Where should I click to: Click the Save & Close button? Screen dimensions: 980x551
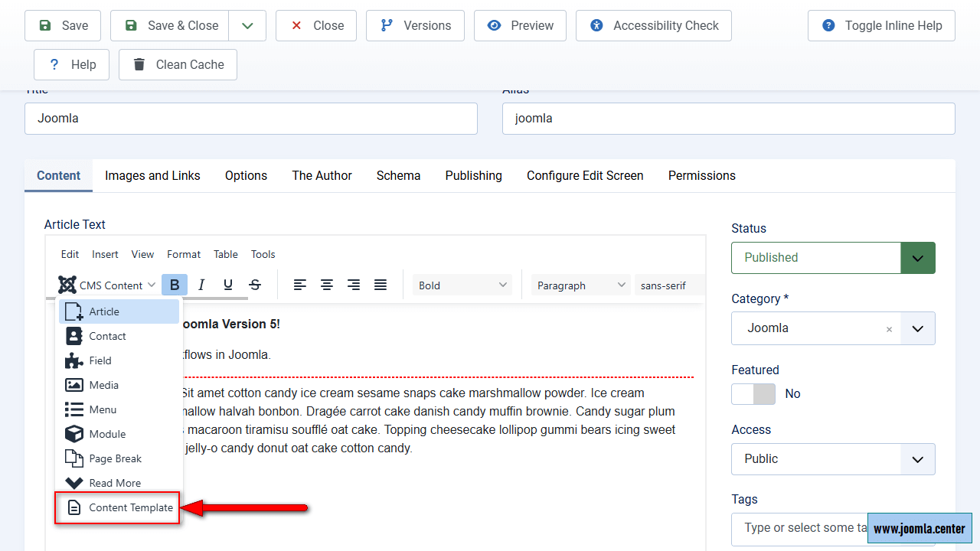170,25
